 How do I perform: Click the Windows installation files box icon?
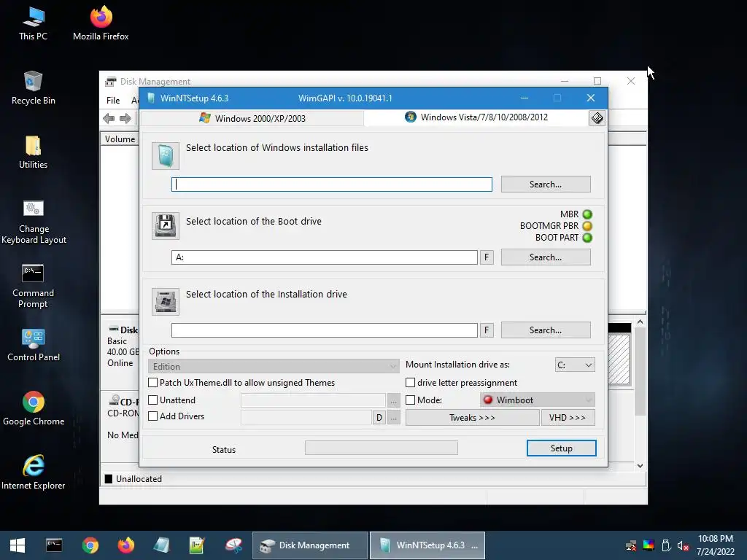pyautogui.click(x=166, y=156)
